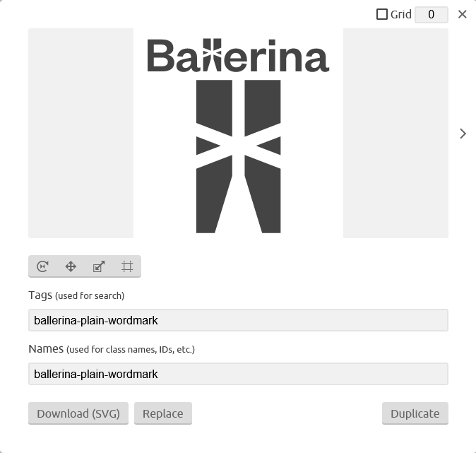The image size is (476, 453).
Task: Click into the Tags input field
Action: (x=238, y=320)
